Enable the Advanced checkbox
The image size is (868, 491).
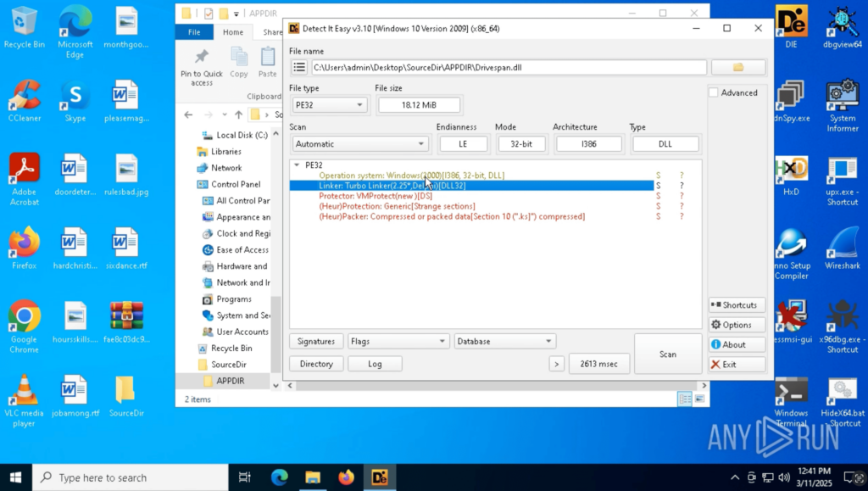pos(714,92)
